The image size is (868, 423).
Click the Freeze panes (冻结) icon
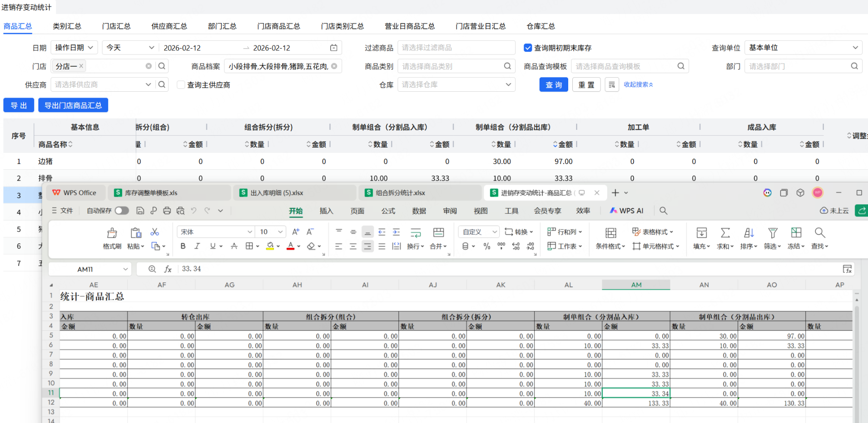[x=796, y=233]
